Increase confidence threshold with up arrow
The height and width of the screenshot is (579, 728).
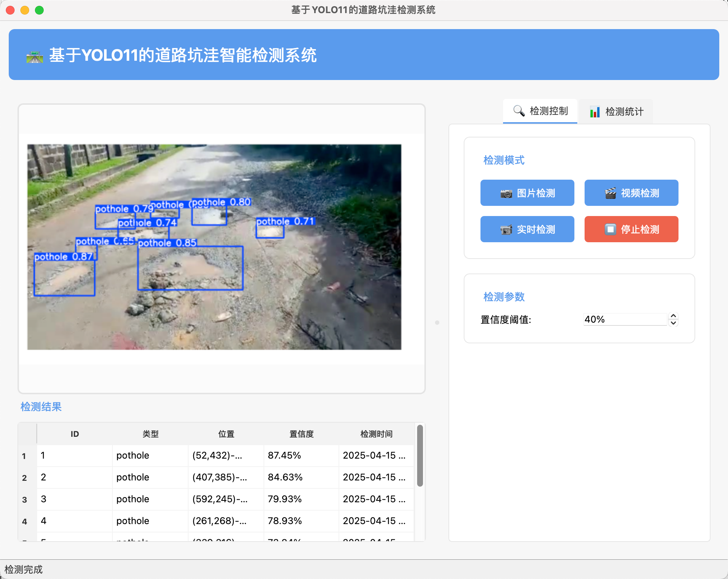click(673, 316)
